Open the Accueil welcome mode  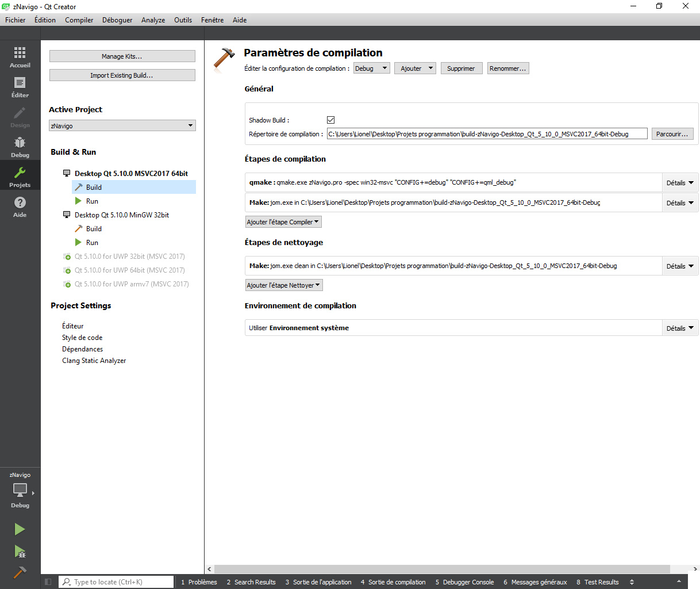(20, 58)
